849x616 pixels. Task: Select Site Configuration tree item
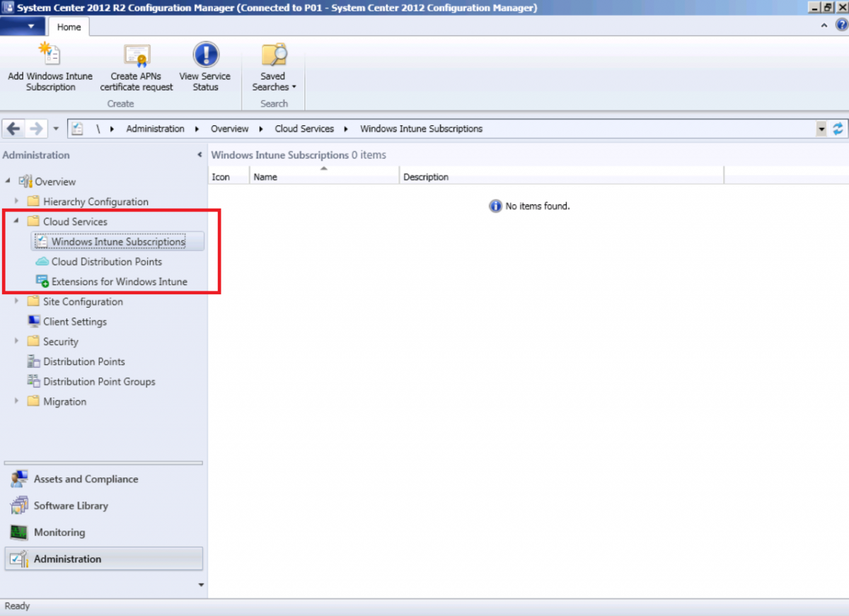tap(83, 301)
